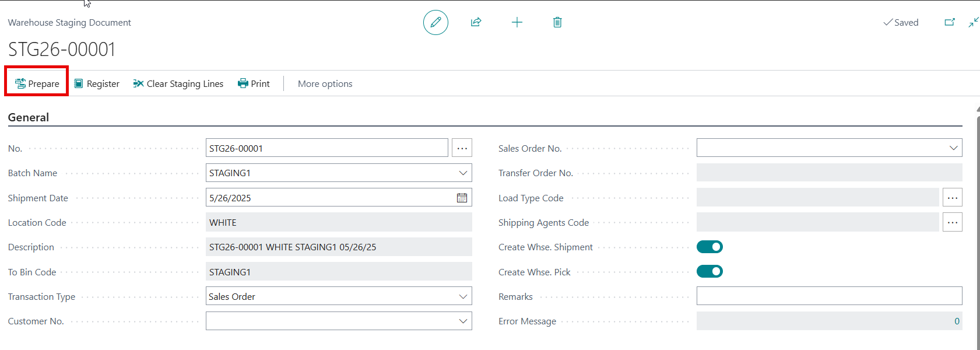Toggle the Create Whse. Pick switch
This screenshot has width=980, height=350.
pos(709,272)
